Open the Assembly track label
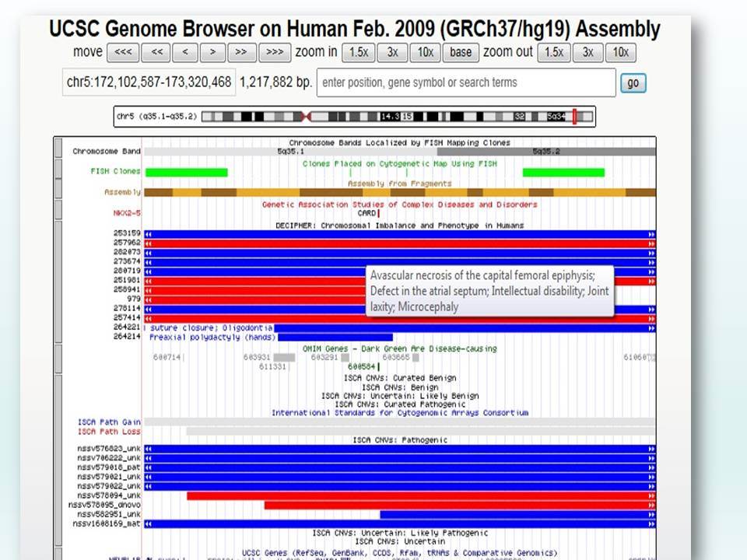The height and width of the screenshot is (560, 747). click(x=122, y=192)
